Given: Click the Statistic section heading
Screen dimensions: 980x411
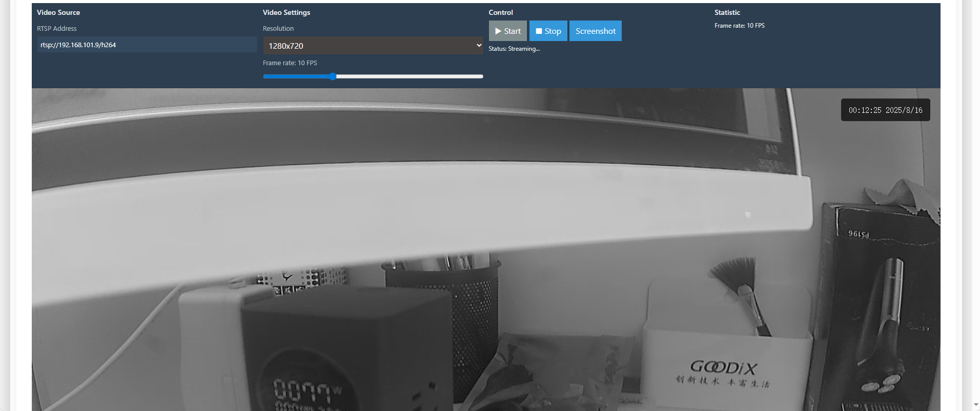Looking at the screenshot, I should point(727,12).
